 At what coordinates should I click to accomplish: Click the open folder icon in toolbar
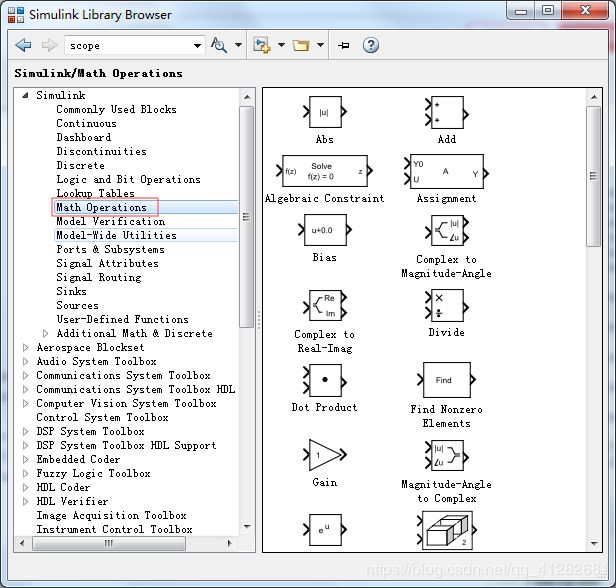301,46
